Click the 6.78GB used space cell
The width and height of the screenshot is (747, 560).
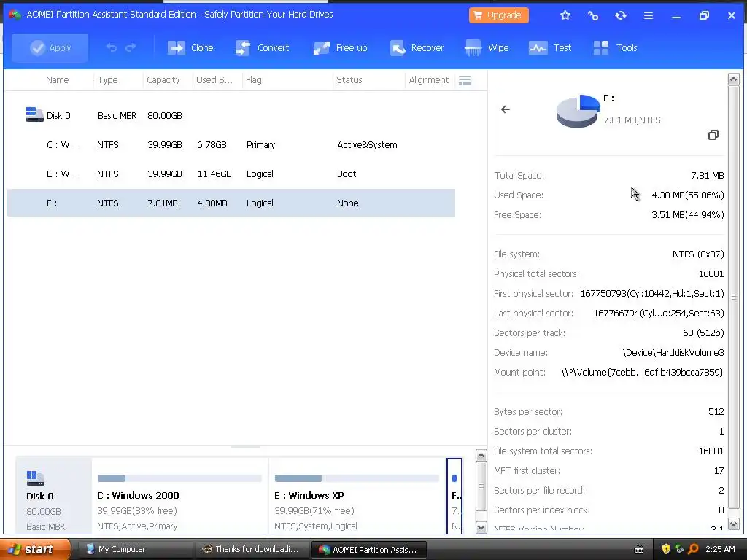pyautogui.click(x=212, y=145)
